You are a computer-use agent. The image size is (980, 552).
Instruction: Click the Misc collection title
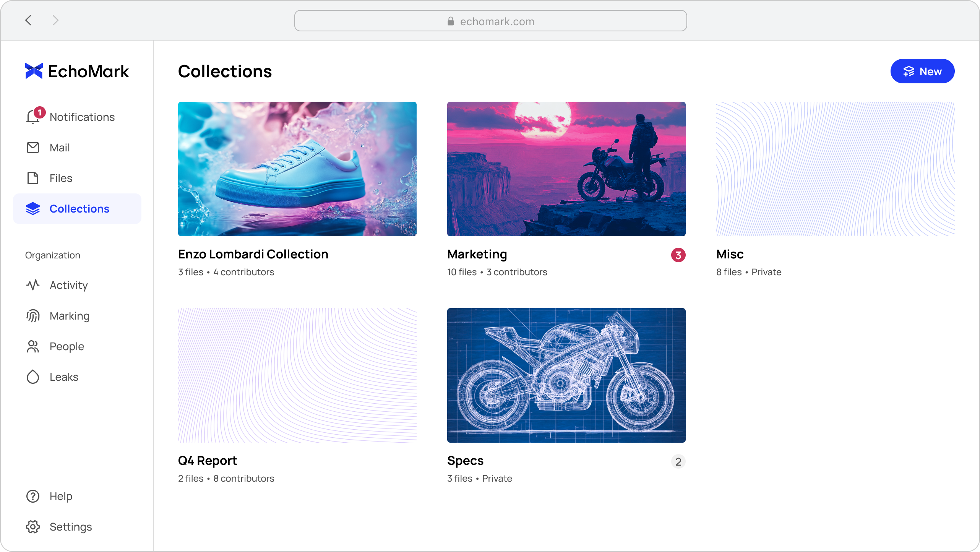(x=730, y=254)
